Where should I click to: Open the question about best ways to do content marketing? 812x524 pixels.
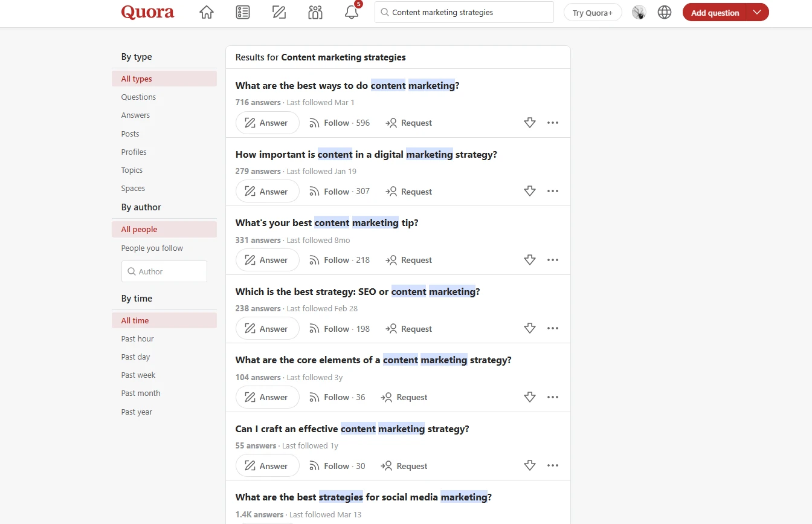pos(347,86)
